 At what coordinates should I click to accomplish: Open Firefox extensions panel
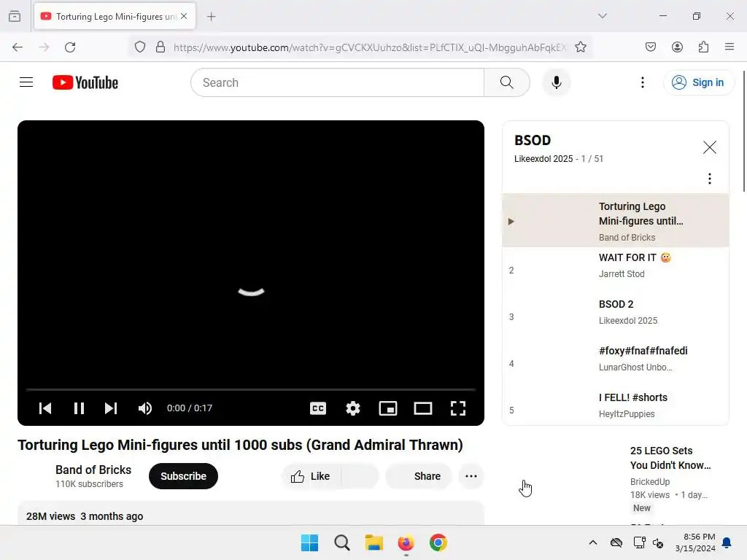703,47
